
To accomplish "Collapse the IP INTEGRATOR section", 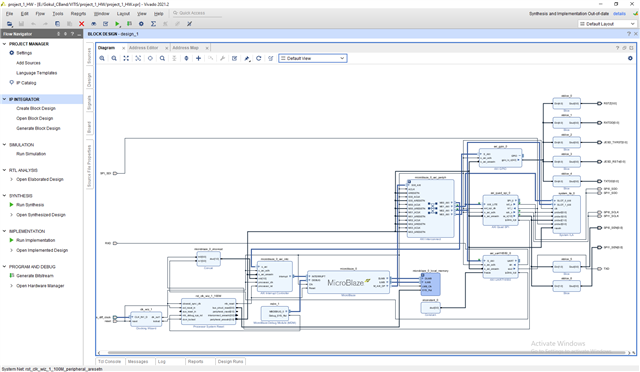I will click(4, 99).
